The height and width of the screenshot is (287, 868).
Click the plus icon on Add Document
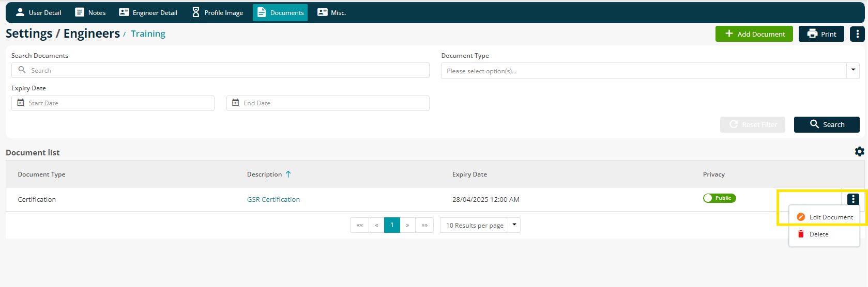click(729, 34)
